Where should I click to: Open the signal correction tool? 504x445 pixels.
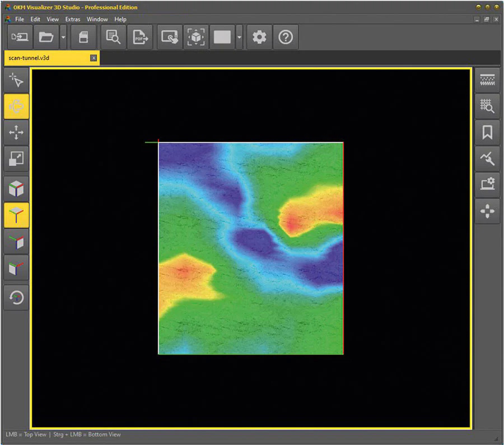(487, 159)
